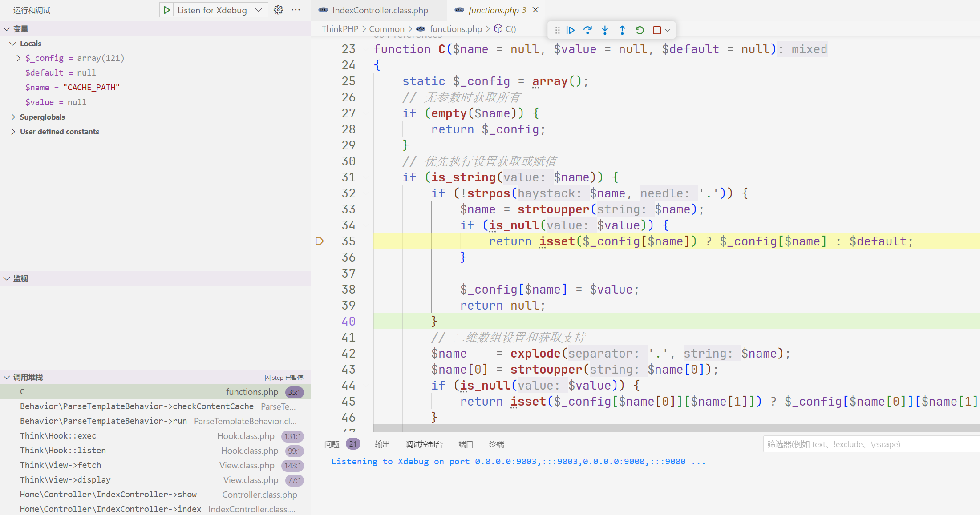Click the Step Into debug icon

click(605, 30)
